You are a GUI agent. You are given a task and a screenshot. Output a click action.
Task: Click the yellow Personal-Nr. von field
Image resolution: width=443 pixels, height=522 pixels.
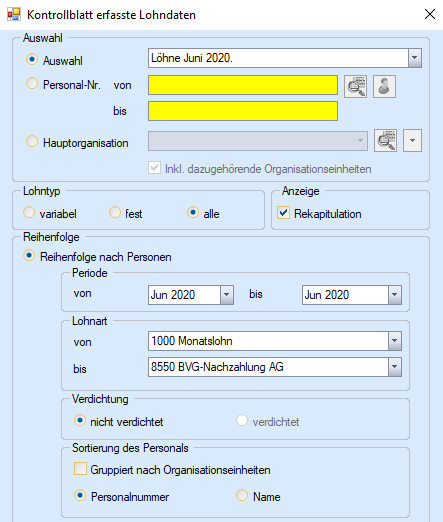243,85
